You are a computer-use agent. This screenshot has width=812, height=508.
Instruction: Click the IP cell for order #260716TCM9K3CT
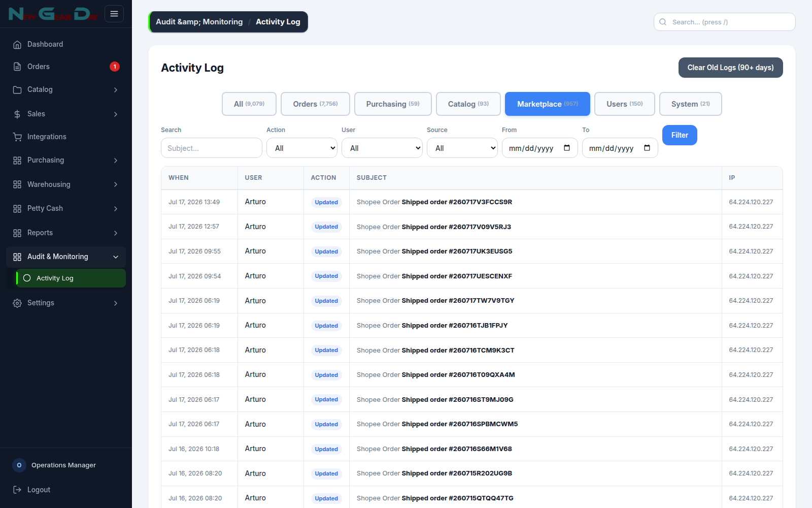click(751, 350)
